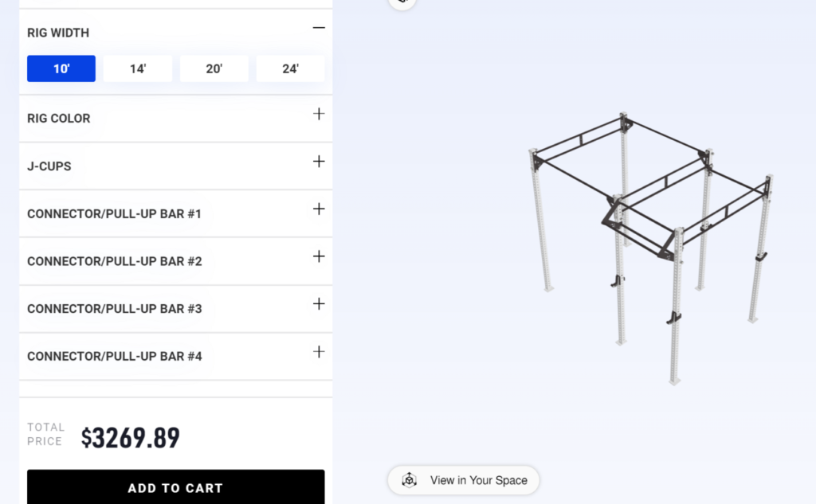Screen dimensions: 816x504
Task: Choose the 14' rig width option
Action: coord(138,68)
